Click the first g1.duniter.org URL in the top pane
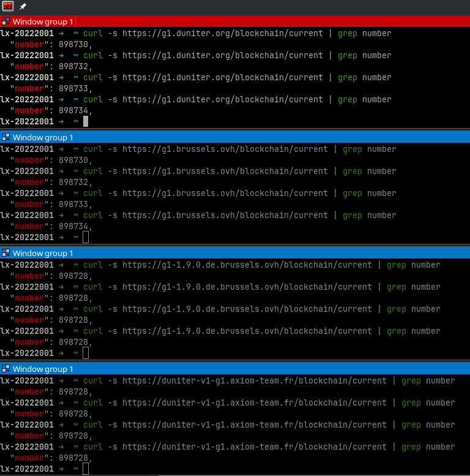The width and height of the screenshot is (470, 476). tap(222, 33)
